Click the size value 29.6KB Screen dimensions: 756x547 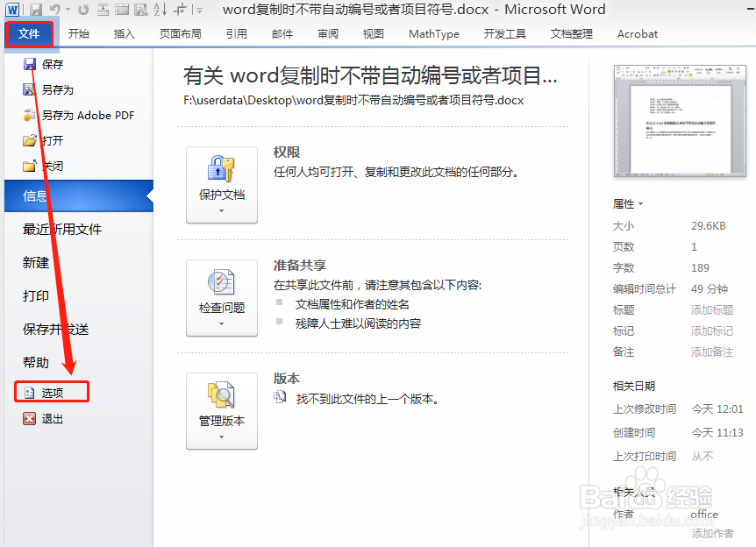[709, 226]
